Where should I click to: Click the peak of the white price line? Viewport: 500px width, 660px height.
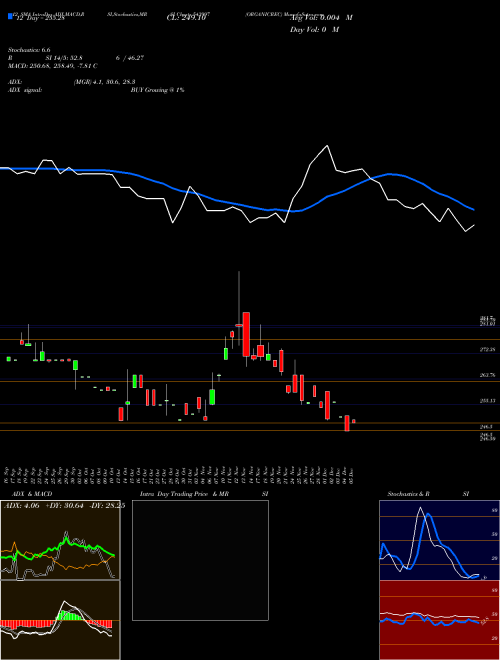(327, 146)
